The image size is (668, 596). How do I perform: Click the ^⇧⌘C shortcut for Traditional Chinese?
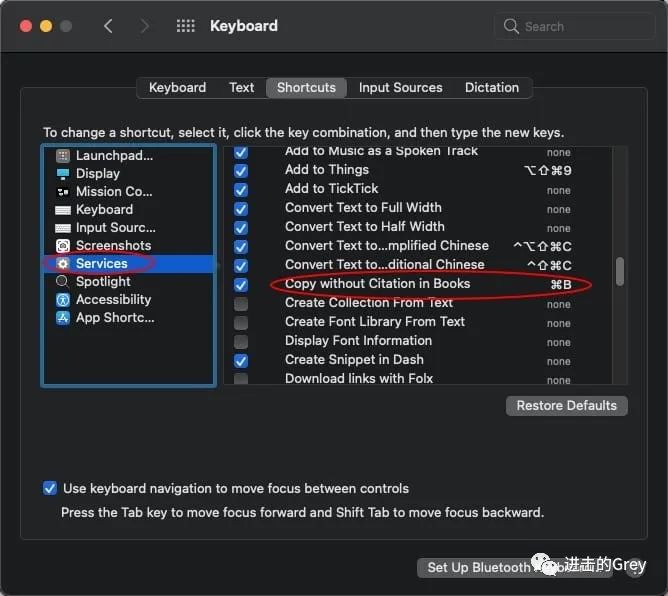(x=549, y=265)
